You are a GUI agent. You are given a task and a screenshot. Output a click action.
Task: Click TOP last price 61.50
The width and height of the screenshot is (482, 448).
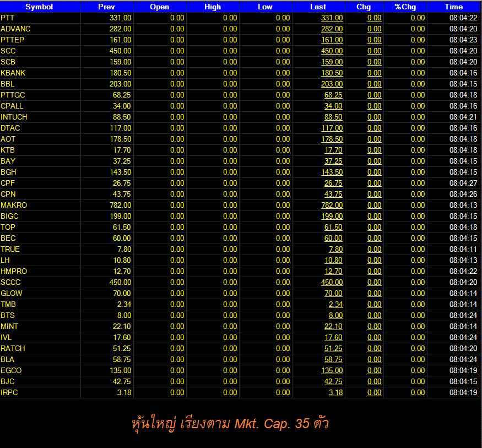coord(333,228)
